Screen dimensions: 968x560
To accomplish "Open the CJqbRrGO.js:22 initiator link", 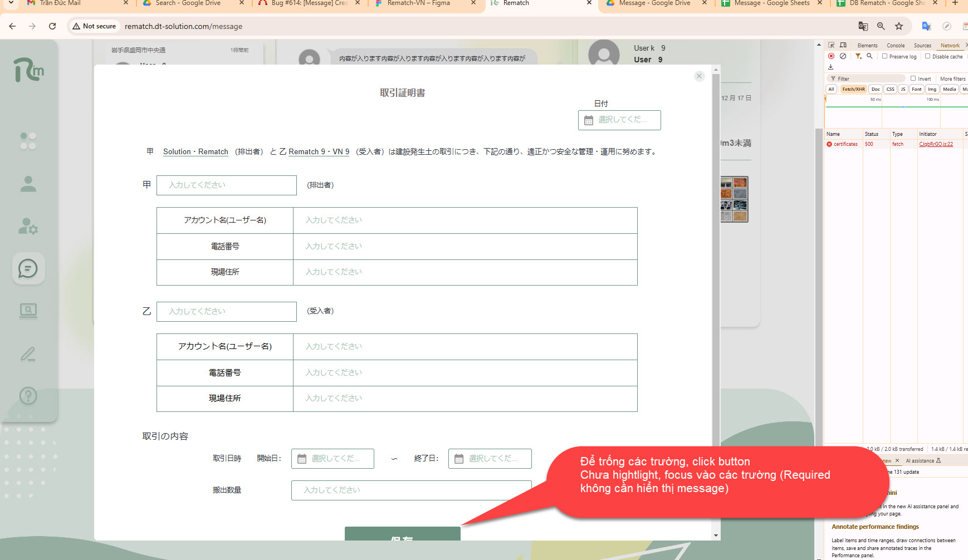I will pyautogui.click(x=936, y=144).
